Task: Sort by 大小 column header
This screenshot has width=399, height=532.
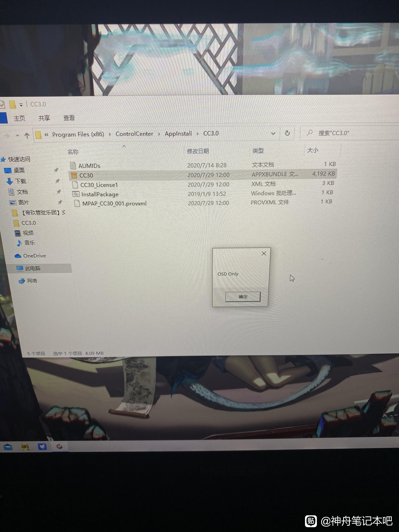Action: [x=313, y=150]
